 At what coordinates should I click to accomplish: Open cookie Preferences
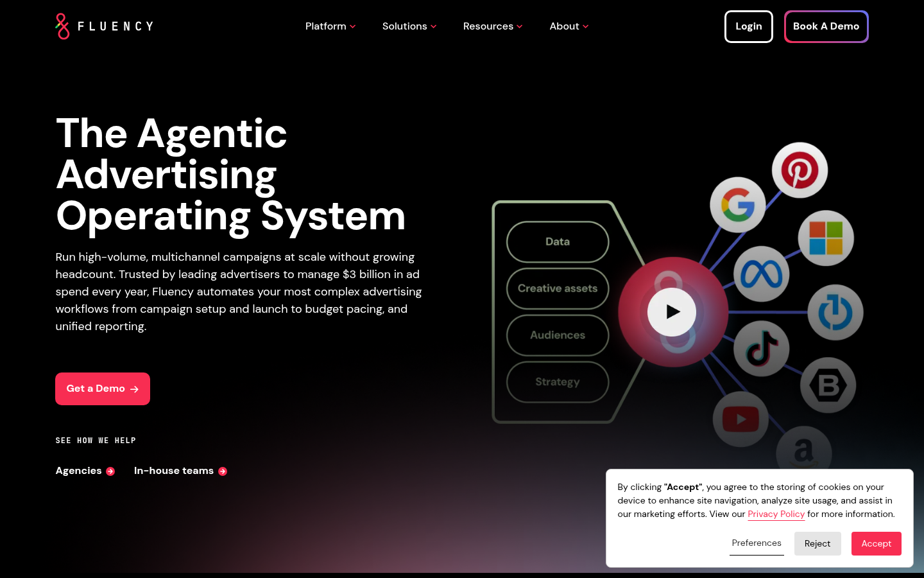point(757,543)
